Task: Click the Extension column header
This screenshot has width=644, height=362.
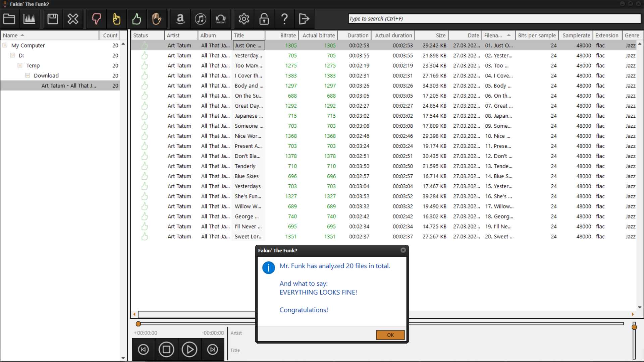Action: point(607,35)
